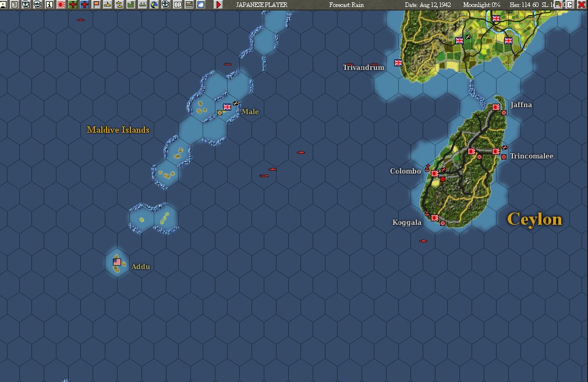The image size is (588, 382).
Task: Click the red unit marker at Koggala
Action: 443,223
